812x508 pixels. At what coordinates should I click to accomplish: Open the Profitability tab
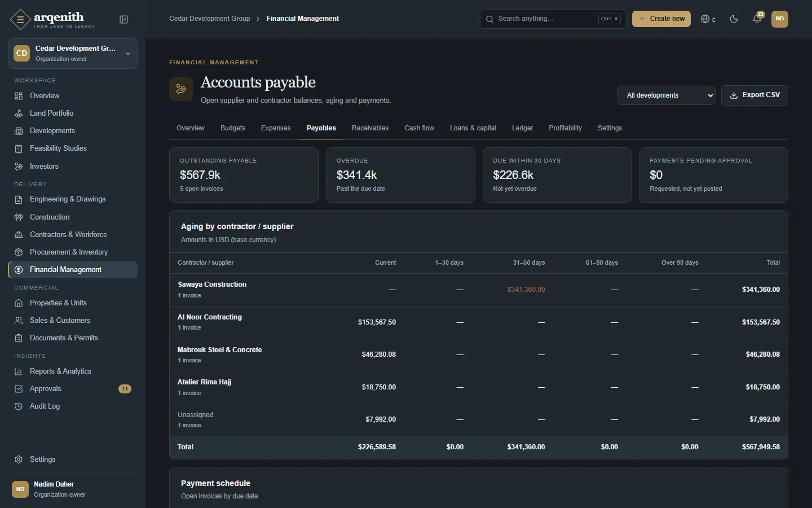tap(565, 128)
